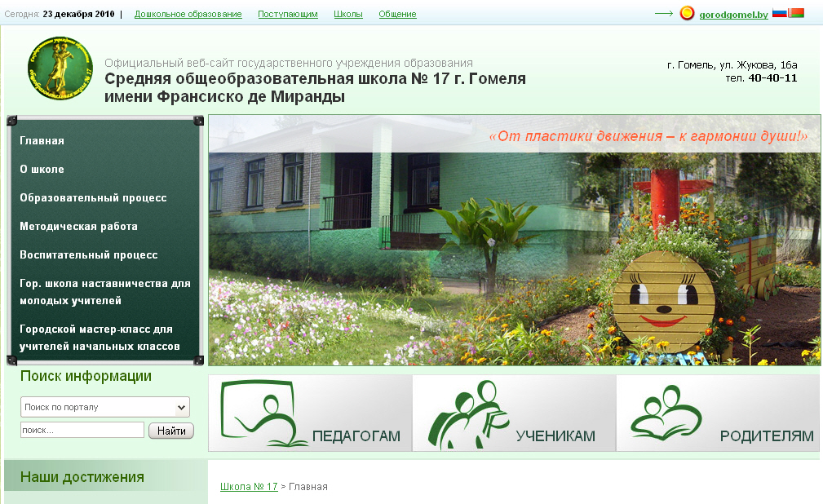Click the family icon in the РОДИТЕЛЯМ banner
This screenshot has width=823, height=504.
coord(666,412)
